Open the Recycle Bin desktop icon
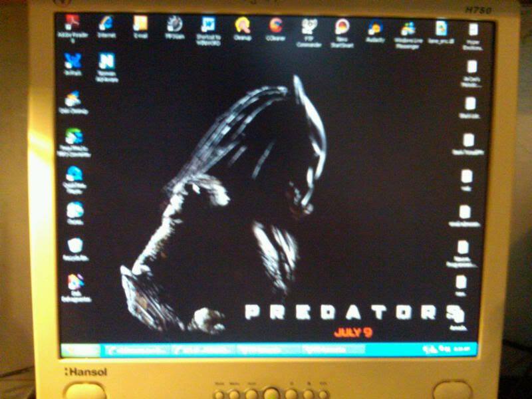Viewport: 532px width, 399px height. [75, 249]
